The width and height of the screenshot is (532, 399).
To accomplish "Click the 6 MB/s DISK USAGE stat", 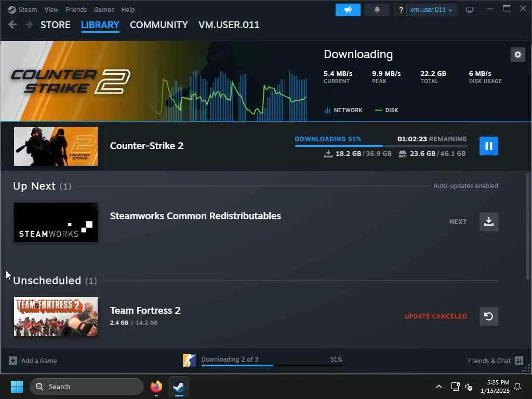I will 485,77.
